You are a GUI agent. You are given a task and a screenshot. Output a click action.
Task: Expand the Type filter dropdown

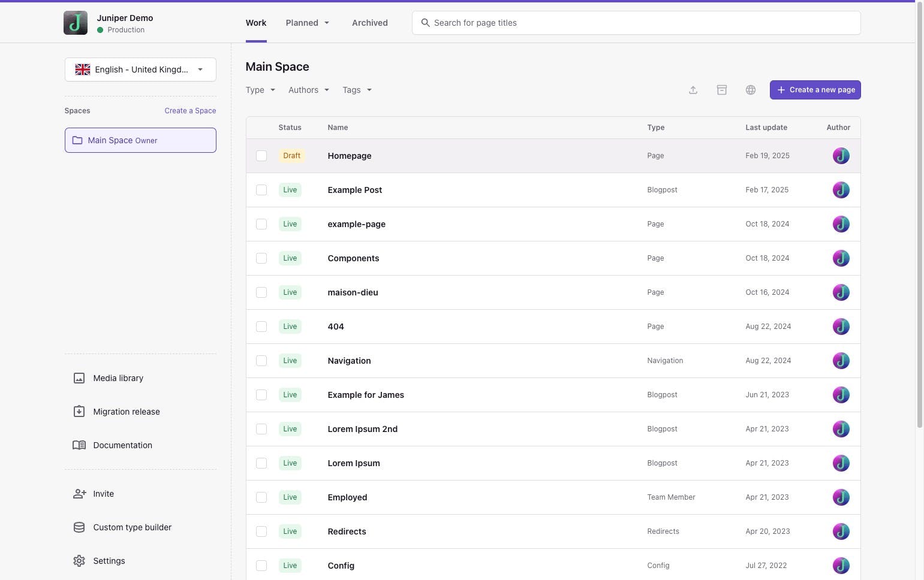[260, 90]
